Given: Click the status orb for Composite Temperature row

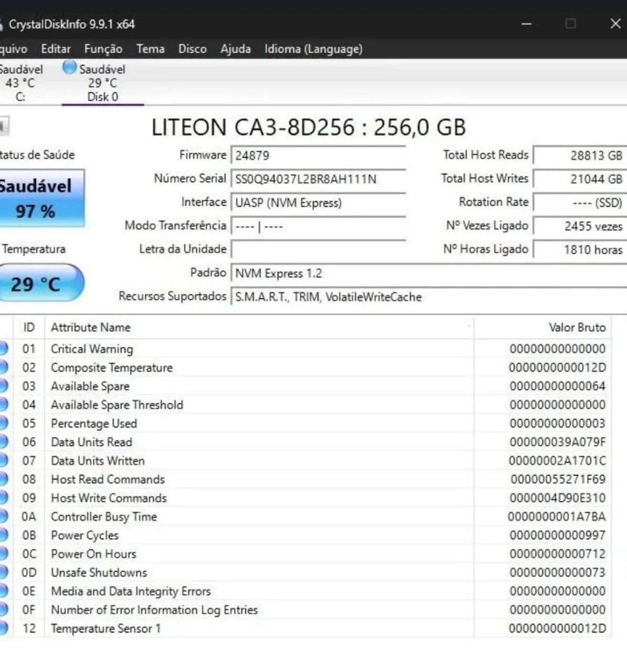Looking at the screenshot, I should pyautogui.click(x=3, y=367).
